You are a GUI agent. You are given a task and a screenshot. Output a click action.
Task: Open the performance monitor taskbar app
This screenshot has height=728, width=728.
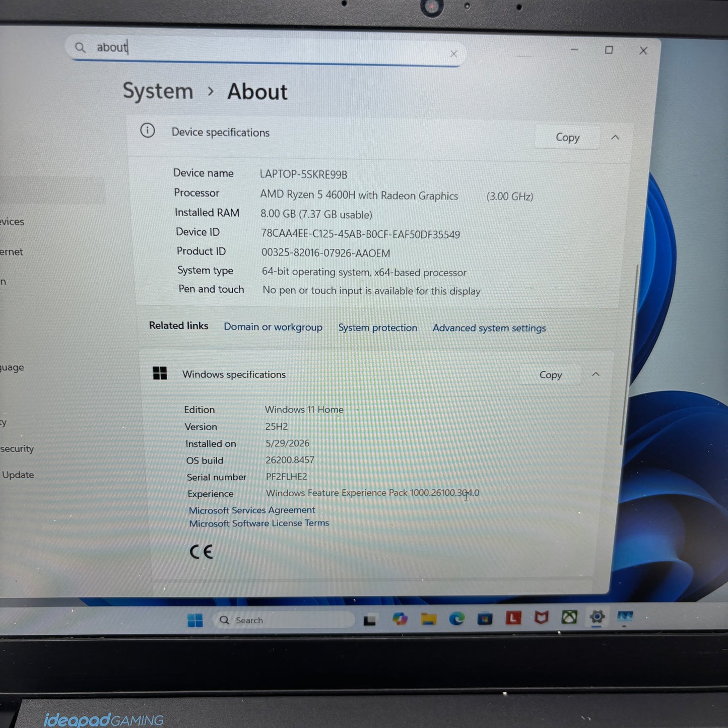(625, 616)
